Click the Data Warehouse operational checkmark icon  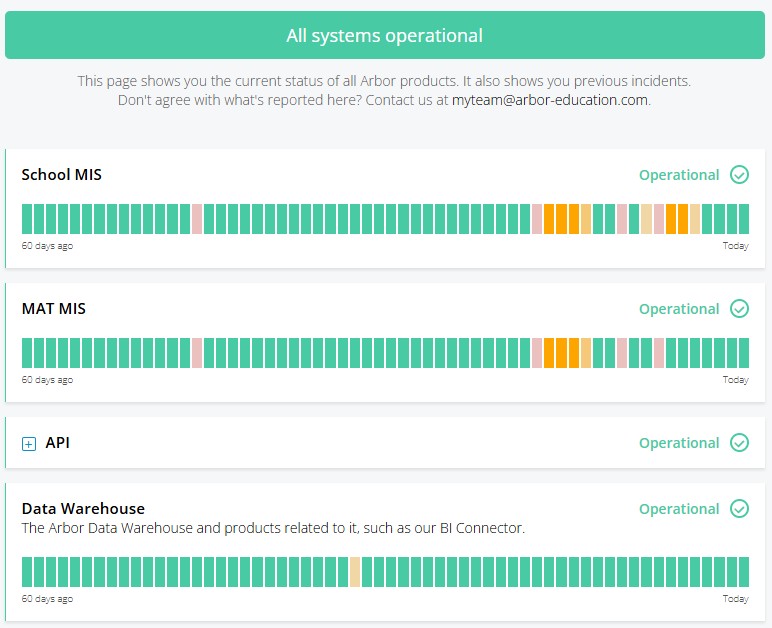click(739, 509)
